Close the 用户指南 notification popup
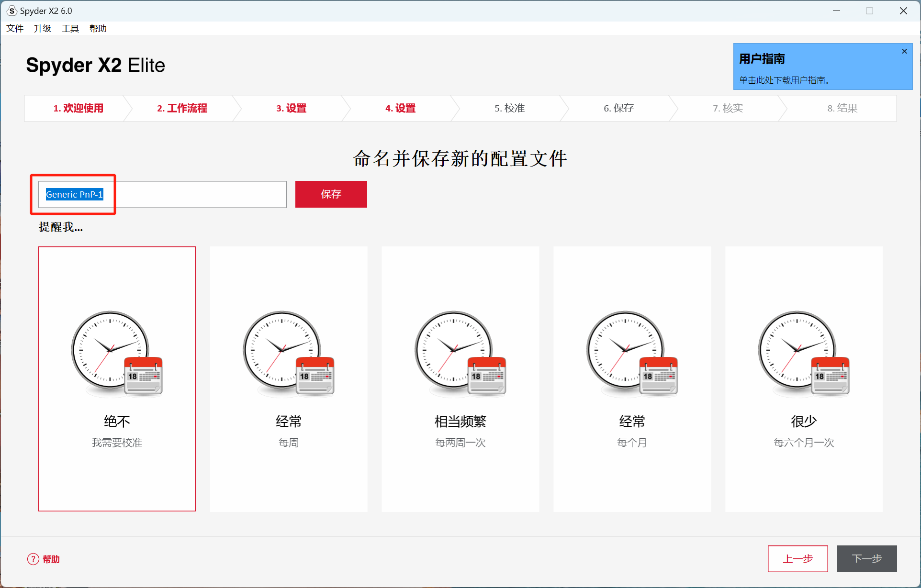Viewport: 921px width, 588px height. pyautogui.click(x=904, y=51)
